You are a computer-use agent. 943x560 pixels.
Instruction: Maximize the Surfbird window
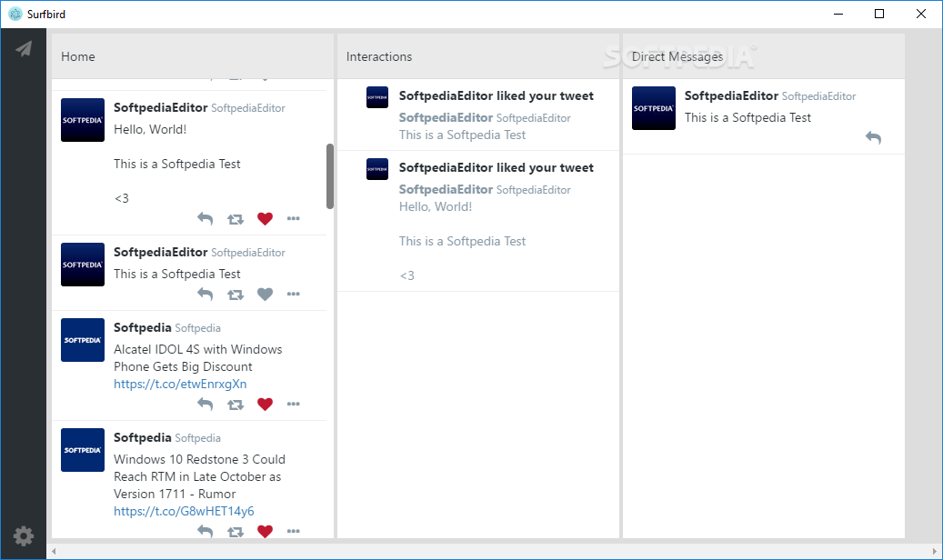click(879, 14)
